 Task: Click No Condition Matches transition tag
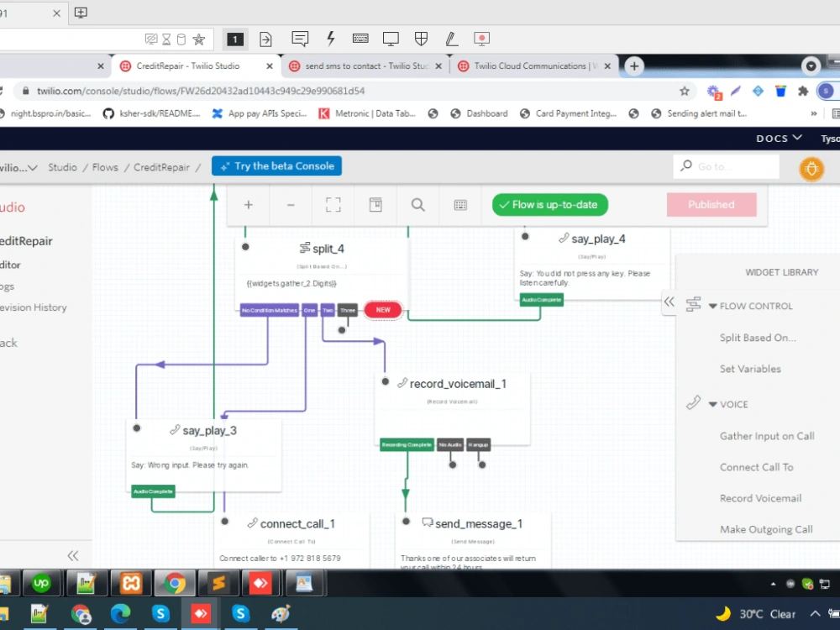[x=269, y=310]
